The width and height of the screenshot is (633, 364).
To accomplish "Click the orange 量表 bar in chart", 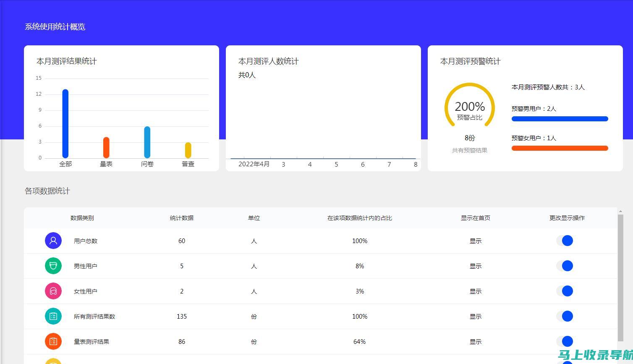I will [106, 147].
